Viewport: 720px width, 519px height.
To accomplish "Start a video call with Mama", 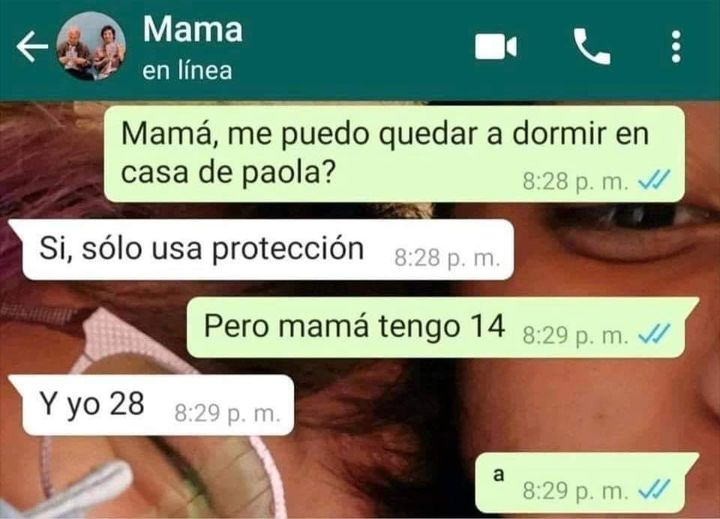I will coord(496,46).
